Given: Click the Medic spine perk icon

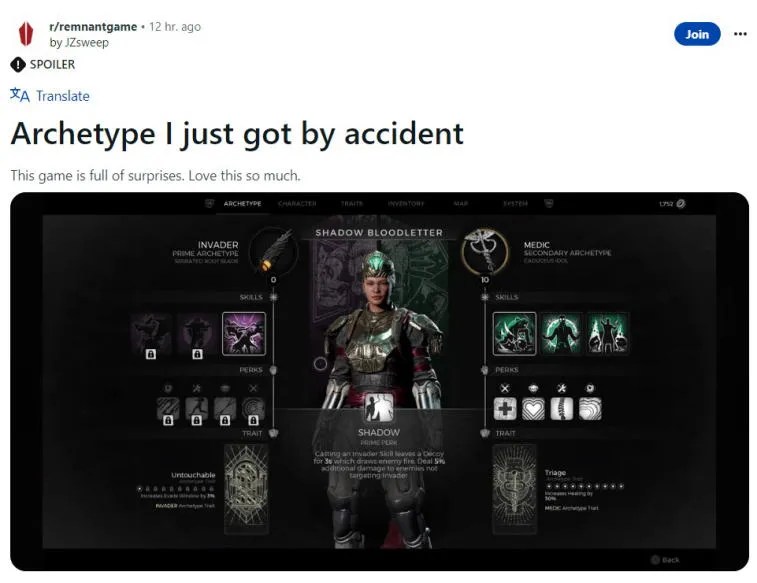Looking at the screenshot, I should point(561,409).
